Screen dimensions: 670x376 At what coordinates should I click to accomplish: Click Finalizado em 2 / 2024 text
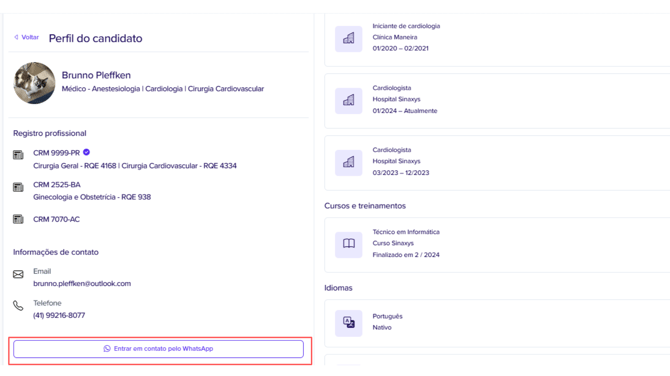pyautogui.click(x=406, y=255)
